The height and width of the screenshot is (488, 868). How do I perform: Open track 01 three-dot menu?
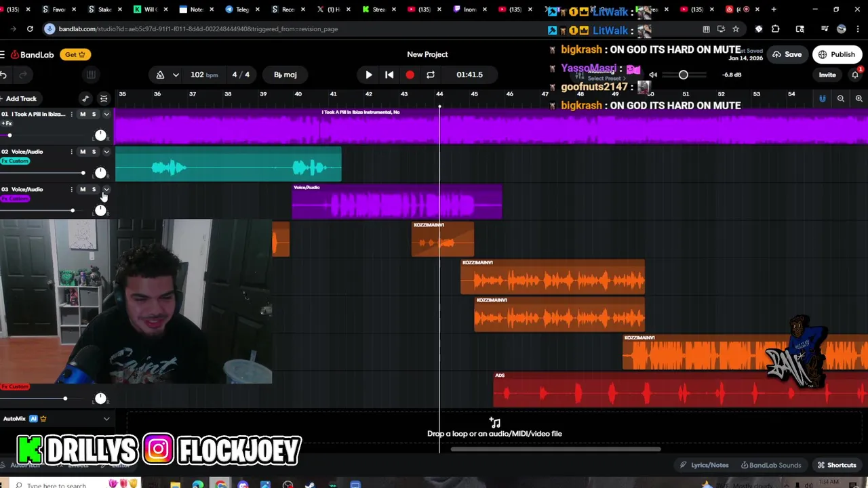71,114
